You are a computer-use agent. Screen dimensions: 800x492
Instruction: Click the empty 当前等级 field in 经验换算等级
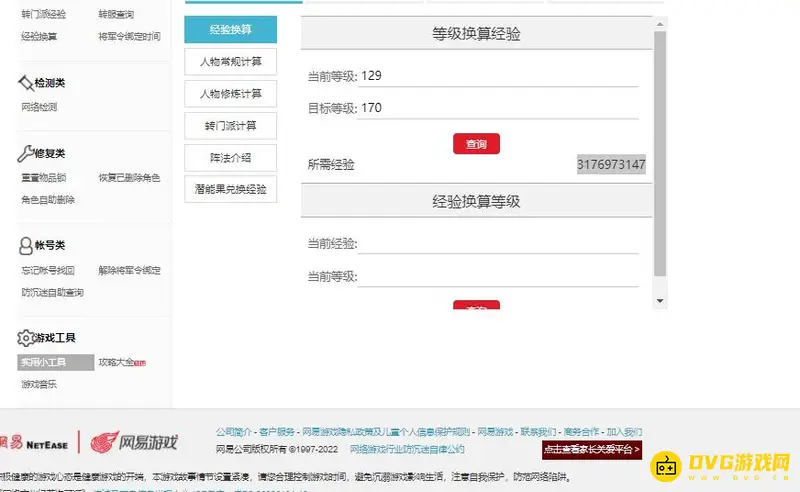point(498,277)
